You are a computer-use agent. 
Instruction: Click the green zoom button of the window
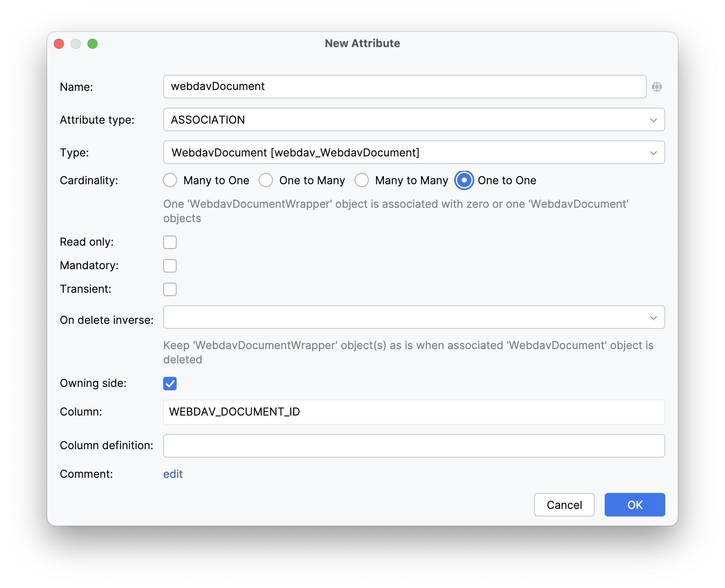point(93,43)
